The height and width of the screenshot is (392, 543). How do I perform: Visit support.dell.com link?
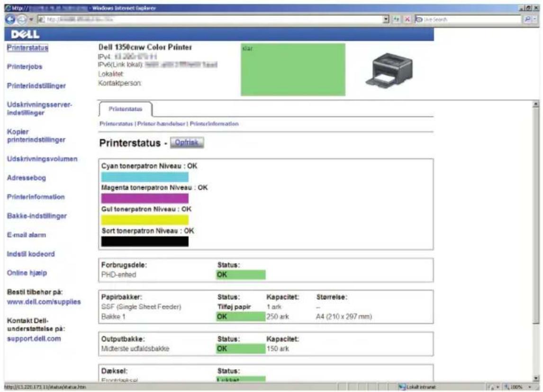34,339
